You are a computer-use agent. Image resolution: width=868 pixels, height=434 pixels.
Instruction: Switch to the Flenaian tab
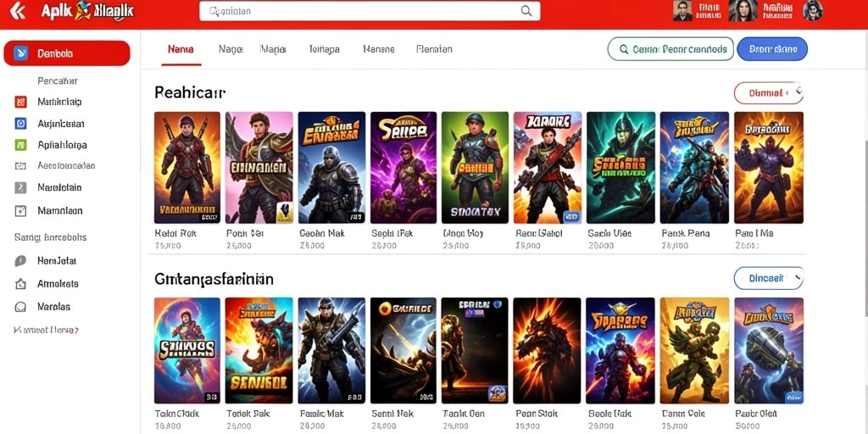coord(434,49)
